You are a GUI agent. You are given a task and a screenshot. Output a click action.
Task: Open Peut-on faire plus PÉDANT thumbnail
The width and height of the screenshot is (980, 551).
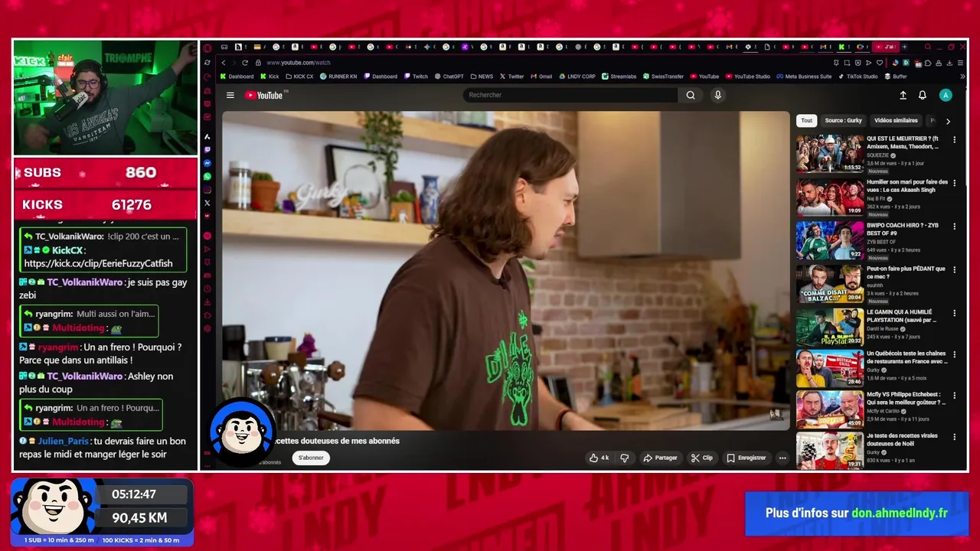click(830, 283)
